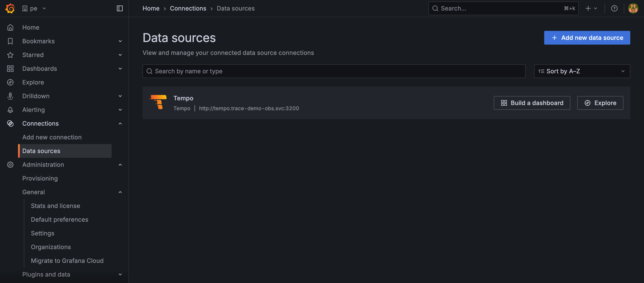Click the search magnifier icon in top bar
644x283 pixels.
(435, 8)
